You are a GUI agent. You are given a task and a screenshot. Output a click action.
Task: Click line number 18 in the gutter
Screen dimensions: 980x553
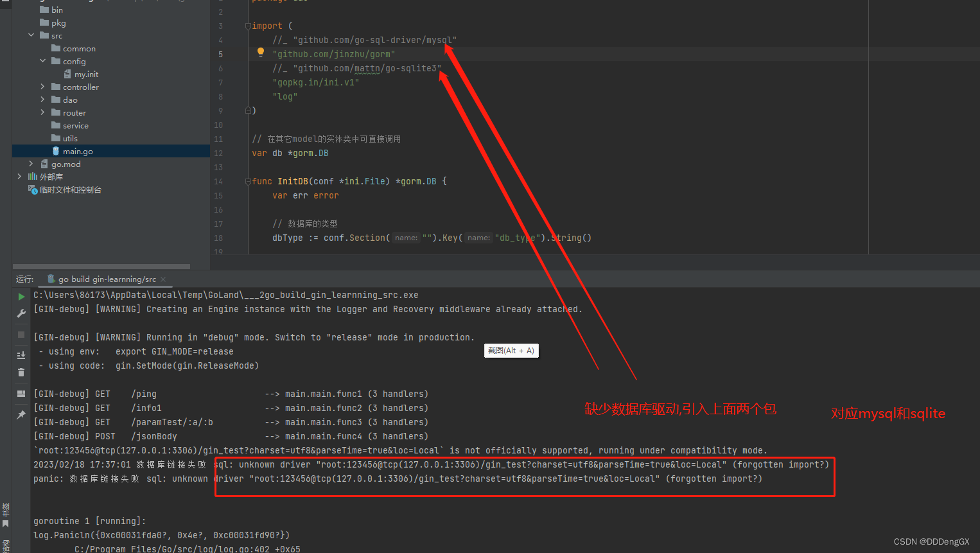[218, 238]
